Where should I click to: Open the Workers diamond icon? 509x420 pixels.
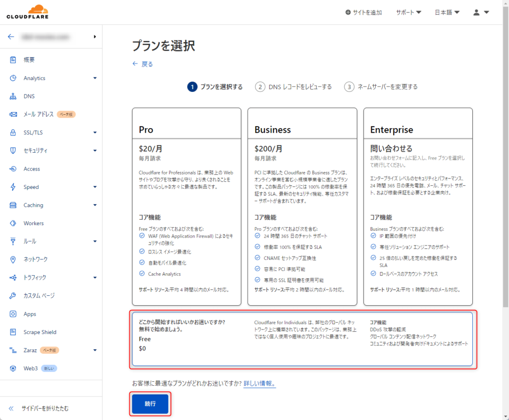[13, 223]
